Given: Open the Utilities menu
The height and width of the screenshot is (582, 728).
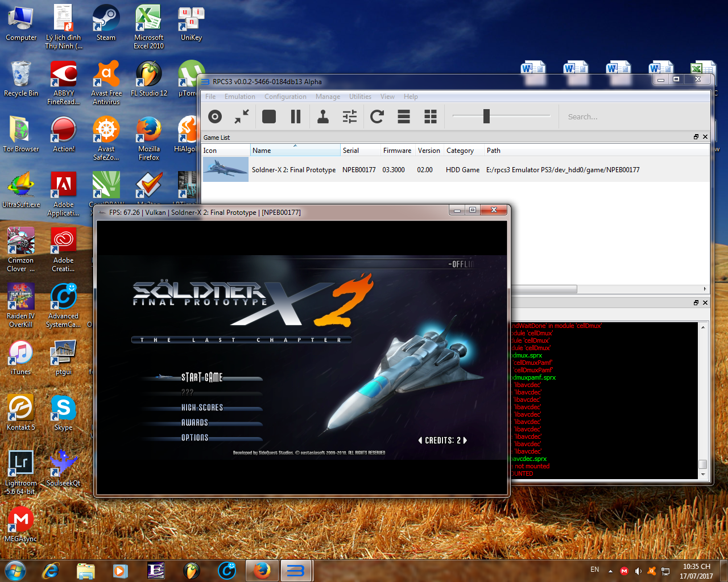Looking at the screenshot, I should tap(360, 97).
